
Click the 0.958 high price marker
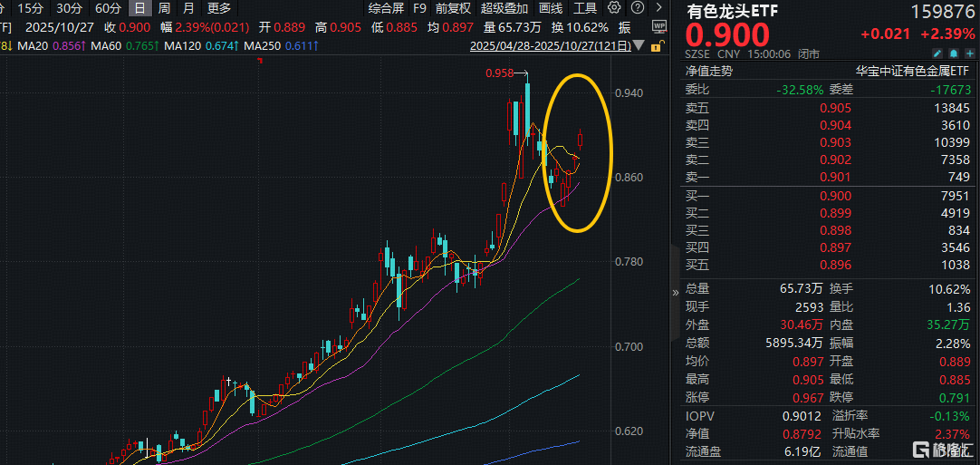tap(499, 73)
